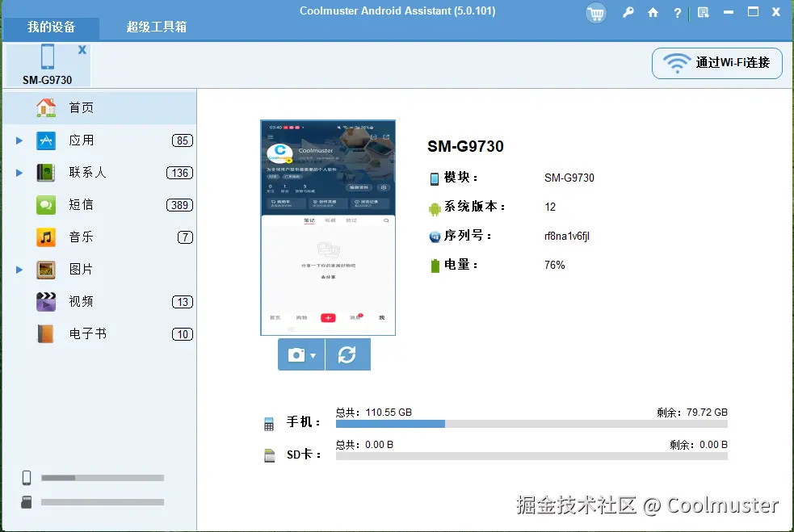This screenshot has width=794, height=532.
Task: Capture phone screenshot with camera button
Action: pos(297,354)
